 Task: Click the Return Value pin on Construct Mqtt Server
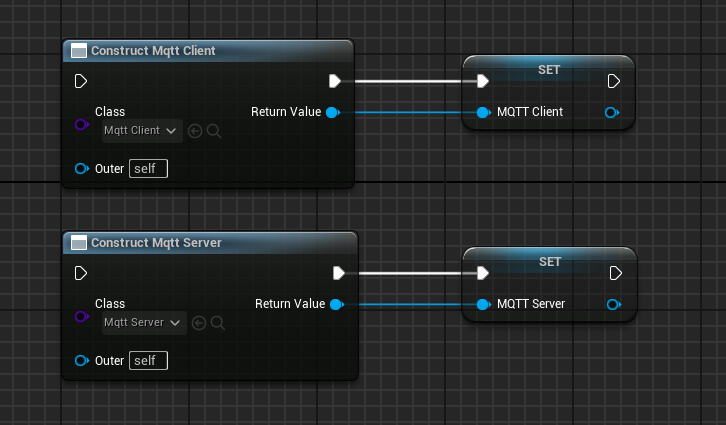336,304
